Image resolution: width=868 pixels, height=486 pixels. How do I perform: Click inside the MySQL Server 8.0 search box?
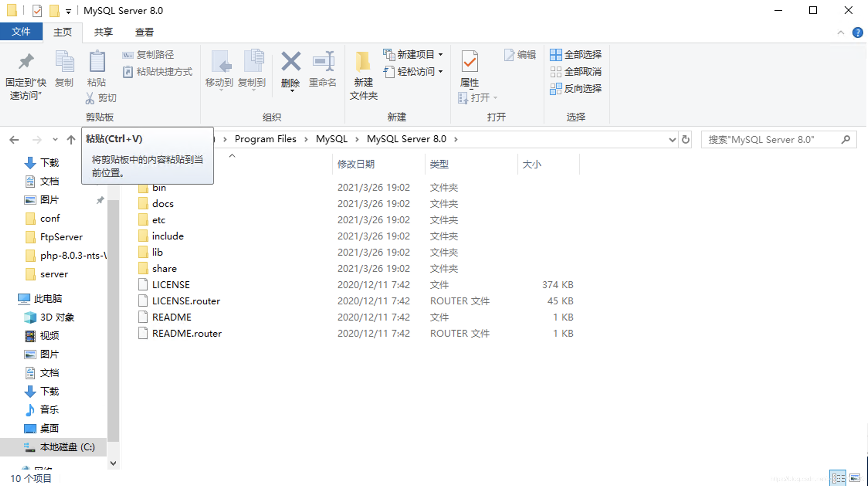pyautogui.click(x=772, y=139)
